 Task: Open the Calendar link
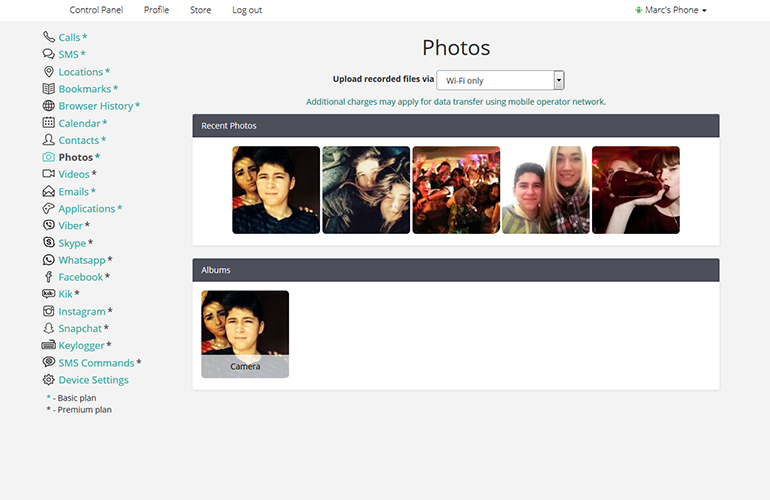80,123
